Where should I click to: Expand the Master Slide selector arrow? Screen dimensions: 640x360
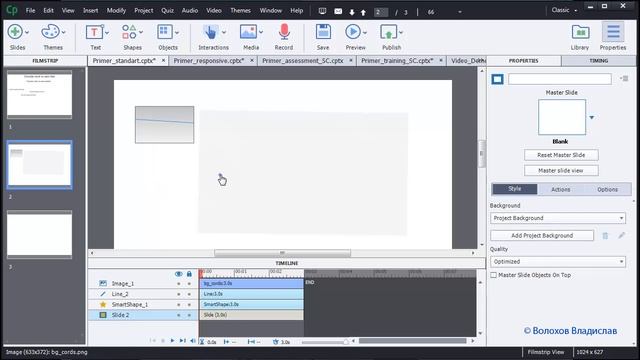point(591,118)
